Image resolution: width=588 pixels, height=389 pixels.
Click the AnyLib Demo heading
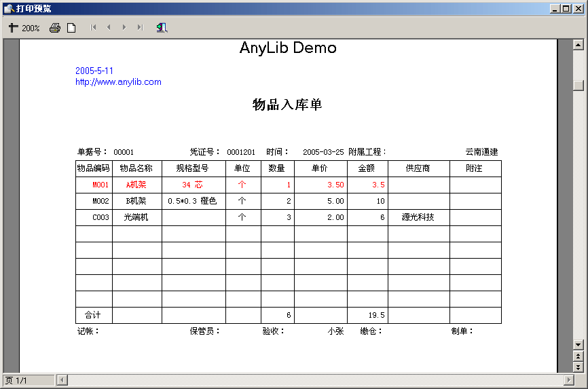pos(288,48)
